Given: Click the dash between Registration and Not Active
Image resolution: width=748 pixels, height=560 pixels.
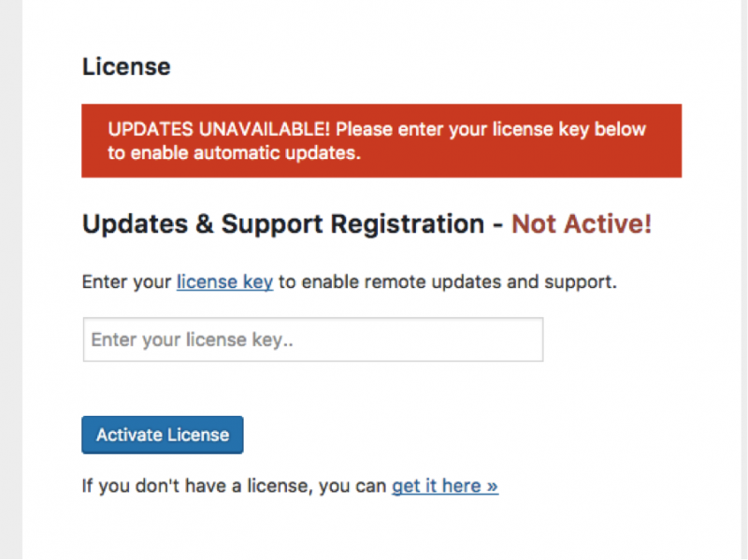Looking at the screenshot, I should point(497,225).
